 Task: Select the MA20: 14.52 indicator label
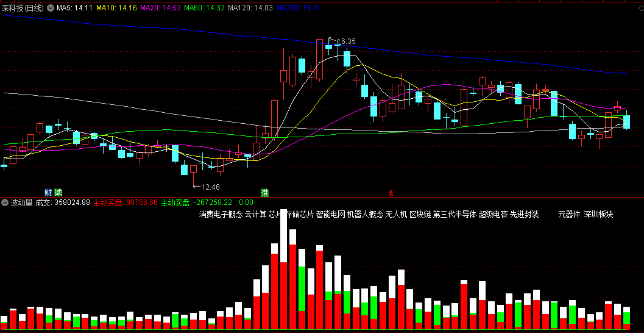point(161,8)
